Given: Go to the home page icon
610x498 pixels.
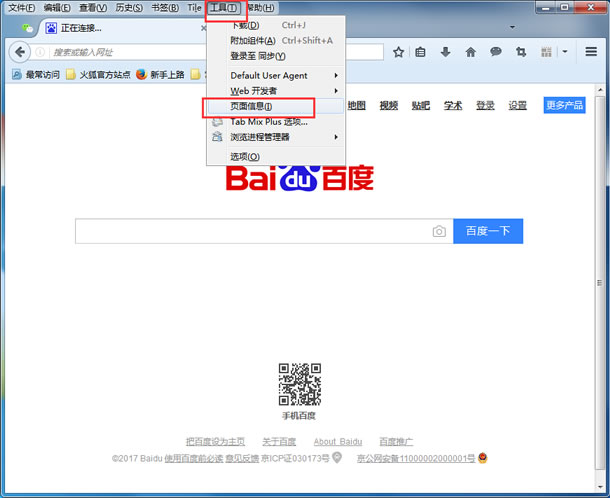Looking at the screenshot, I should [x=470, y=52].
